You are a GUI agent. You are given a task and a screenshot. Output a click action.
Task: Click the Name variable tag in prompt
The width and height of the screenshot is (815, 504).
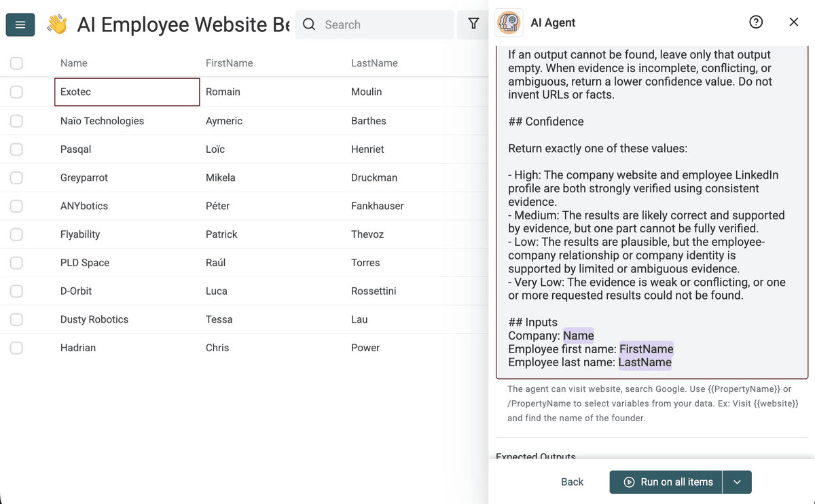tap(579, 336)
